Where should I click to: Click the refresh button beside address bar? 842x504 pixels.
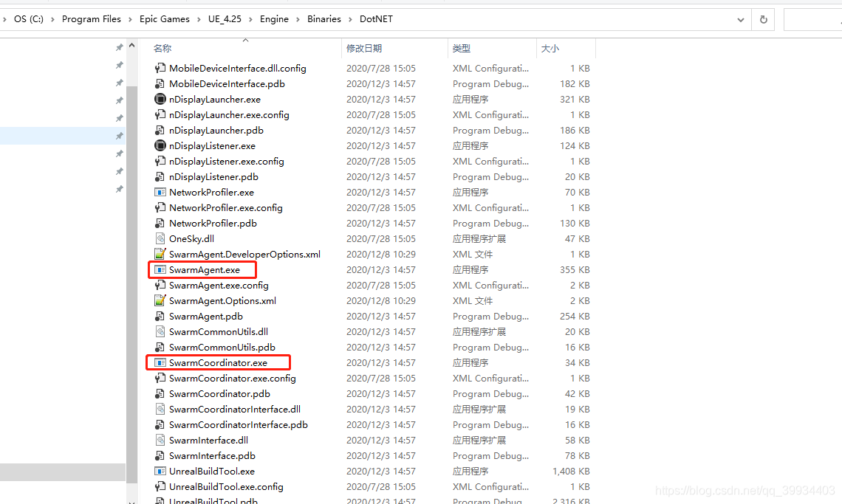coord(763,19)
